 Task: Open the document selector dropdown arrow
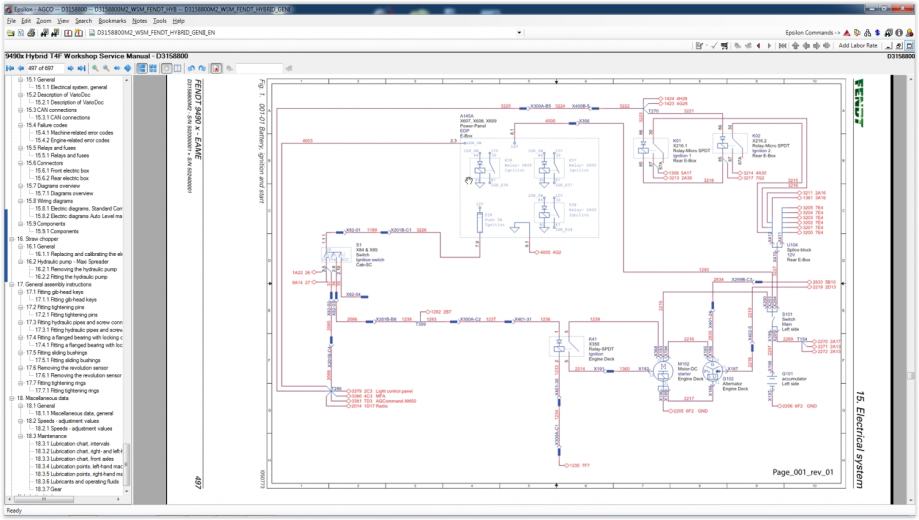[519, 32]
